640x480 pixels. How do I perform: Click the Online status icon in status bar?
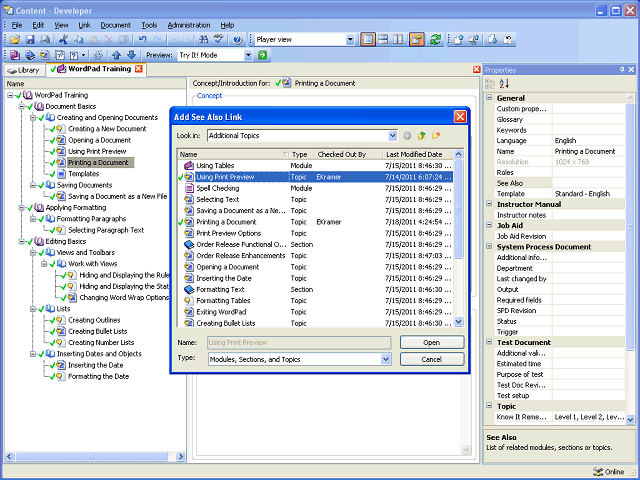point(598,472)
